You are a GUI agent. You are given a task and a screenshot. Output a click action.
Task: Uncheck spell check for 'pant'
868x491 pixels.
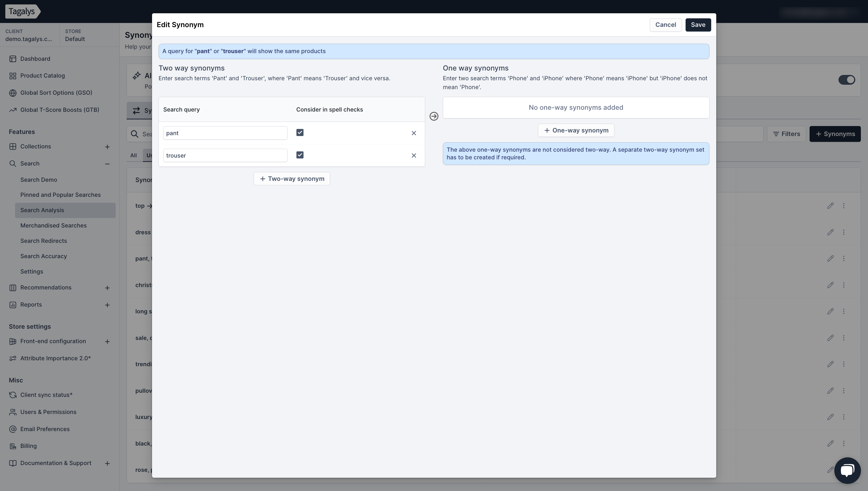[300, 132]
